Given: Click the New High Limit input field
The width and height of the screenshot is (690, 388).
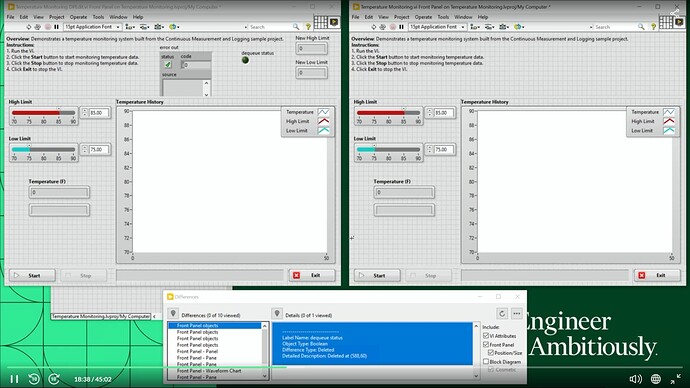Looking at the screenshot, I should tap(312, 48).
